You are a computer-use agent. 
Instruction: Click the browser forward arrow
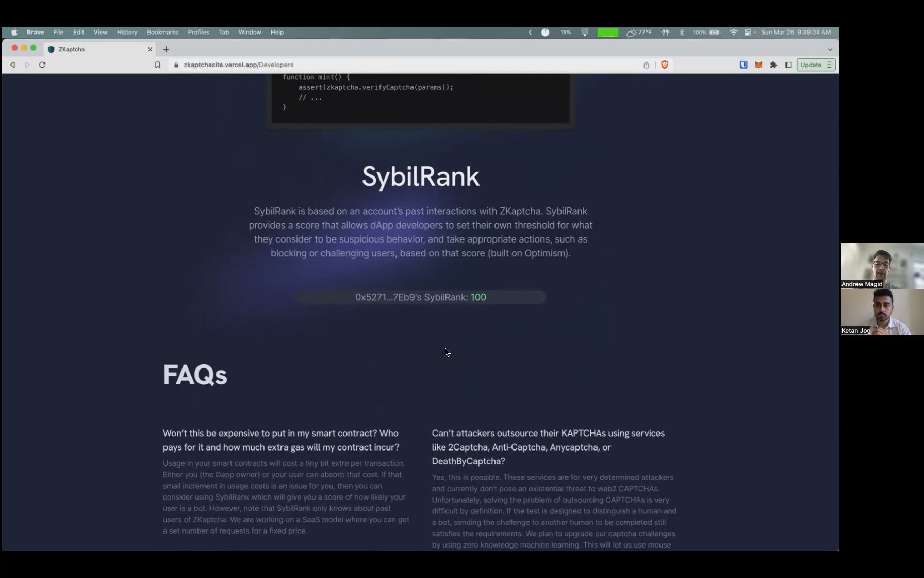pos(27,65)
